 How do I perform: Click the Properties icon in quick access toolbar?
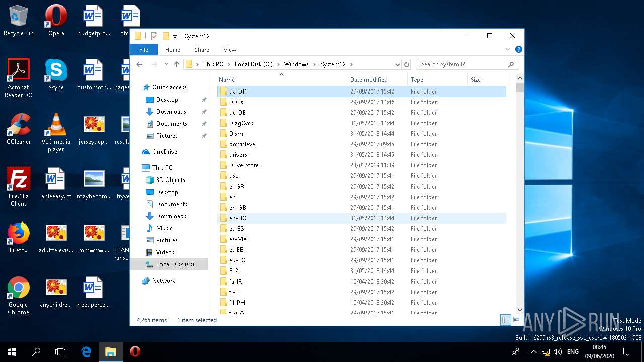154,36
